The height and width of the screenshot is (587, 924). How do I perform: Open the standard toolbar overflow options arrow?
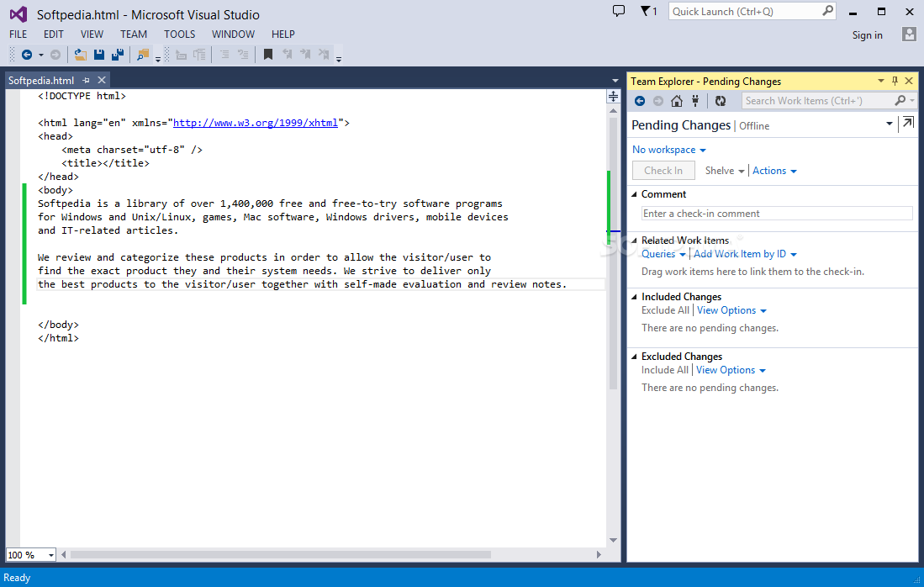(158, 60)
